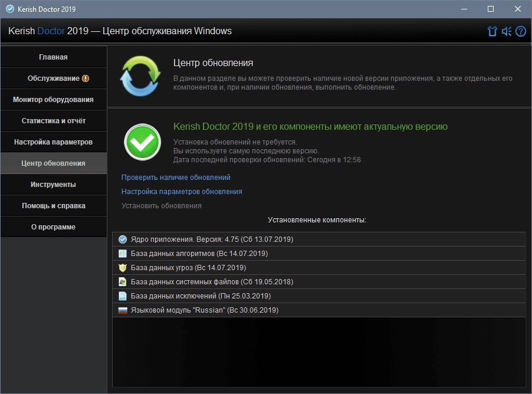Click the Установить обновления link
Viewport: 532px width, 394px height.
tap(162, 206)
